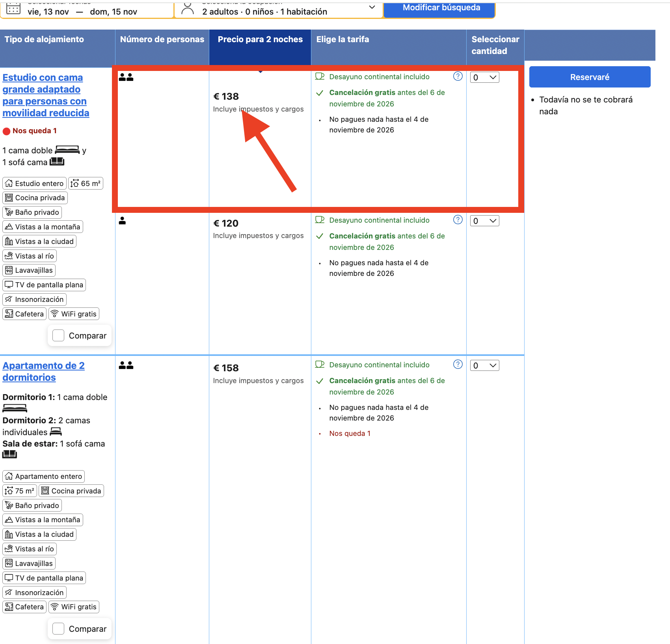The image size is (670, 644).
Task: Open quantity dropdown for the €138 rate
Action: [485, 77]
